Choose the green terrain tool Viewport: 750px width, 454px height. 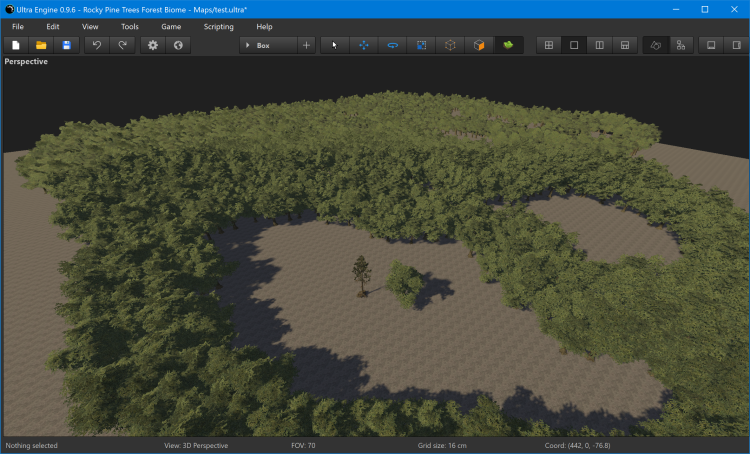(x=508, y=45)
